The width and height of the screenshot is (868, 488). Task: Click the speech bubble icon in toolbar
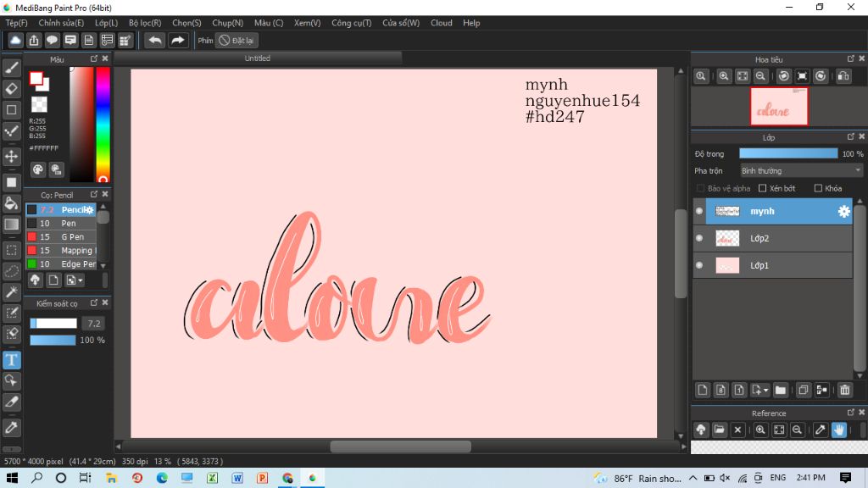52,41
